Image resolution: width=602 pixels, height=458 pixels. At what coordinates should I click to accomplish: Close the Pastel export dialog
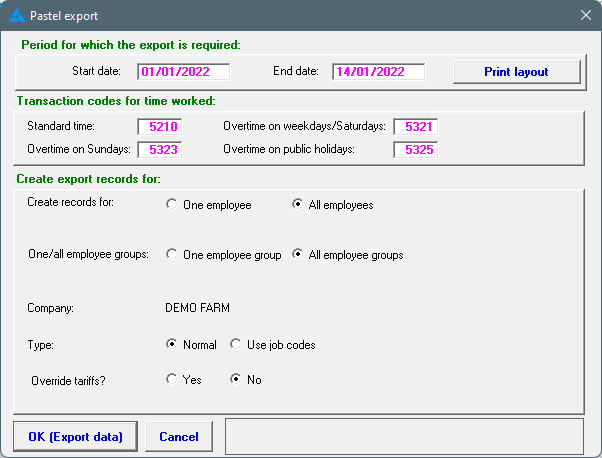585,15
